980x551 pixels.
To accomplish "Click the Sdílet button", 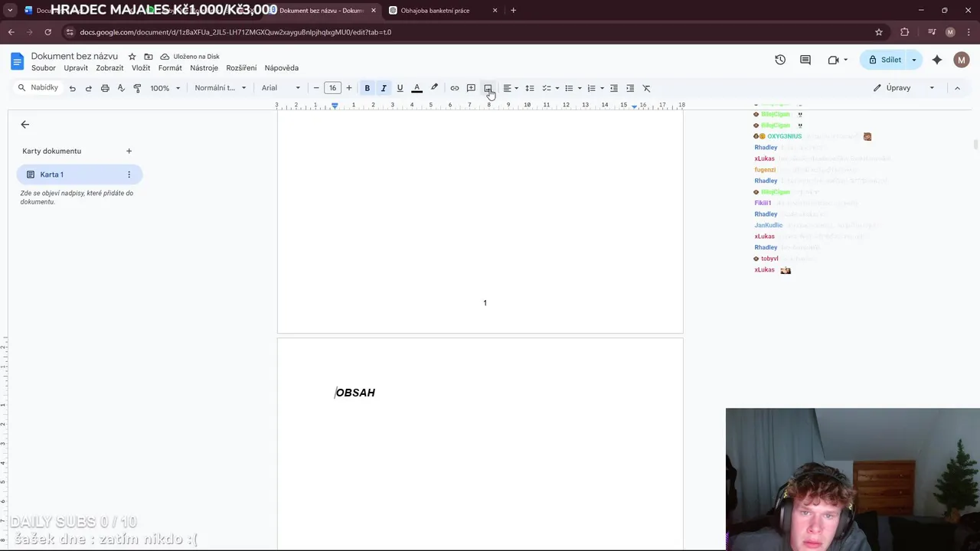I will (x=884, y=60).
